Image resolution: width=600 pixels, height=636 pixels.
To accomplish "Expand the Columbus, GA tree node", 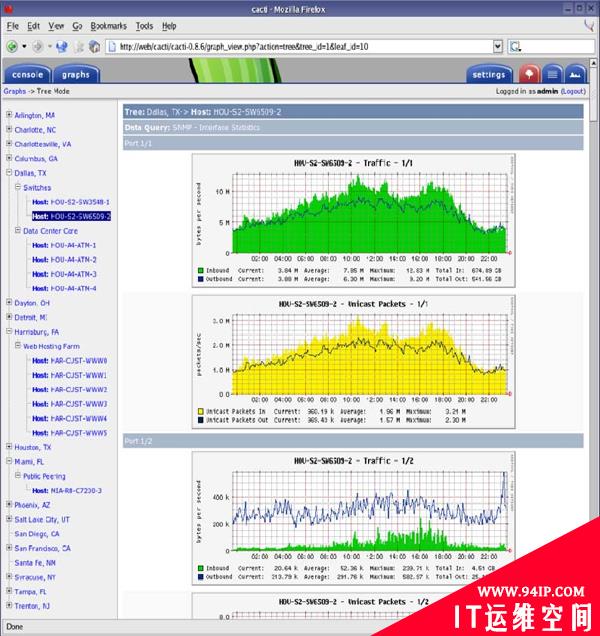I will pyautogui.click(x=9, y=158).
